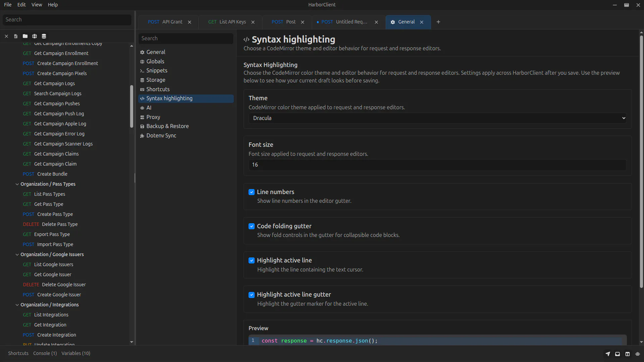Click the collection tree vertical scrollbar thumb

click(131, 106)
